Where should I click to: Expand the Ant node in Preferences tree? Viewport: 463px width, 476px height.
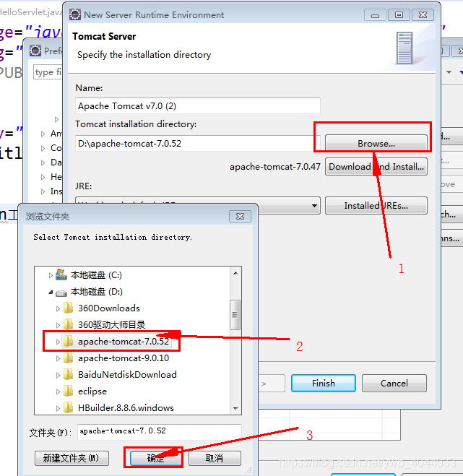click(x=43, y=134)
